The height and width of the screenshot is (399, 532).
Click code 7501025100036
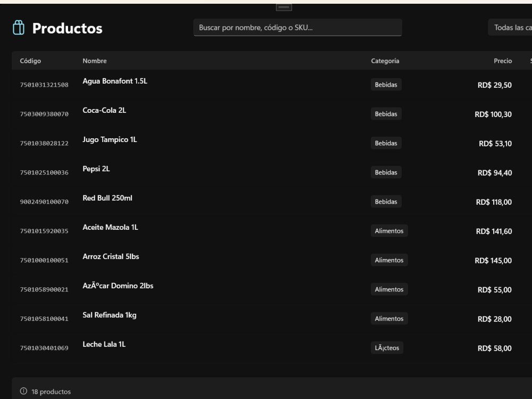pyautogui.click(x=44, y=172)
